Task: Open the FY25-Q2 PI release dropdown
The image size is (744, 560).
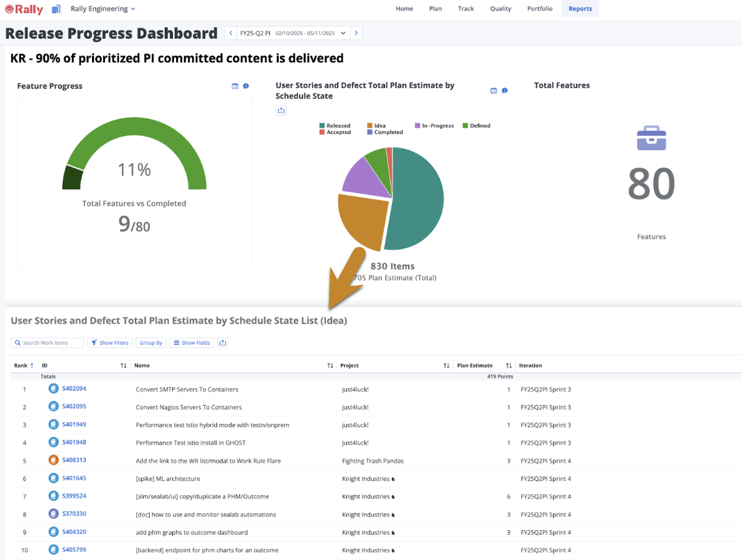Action: 343,34
